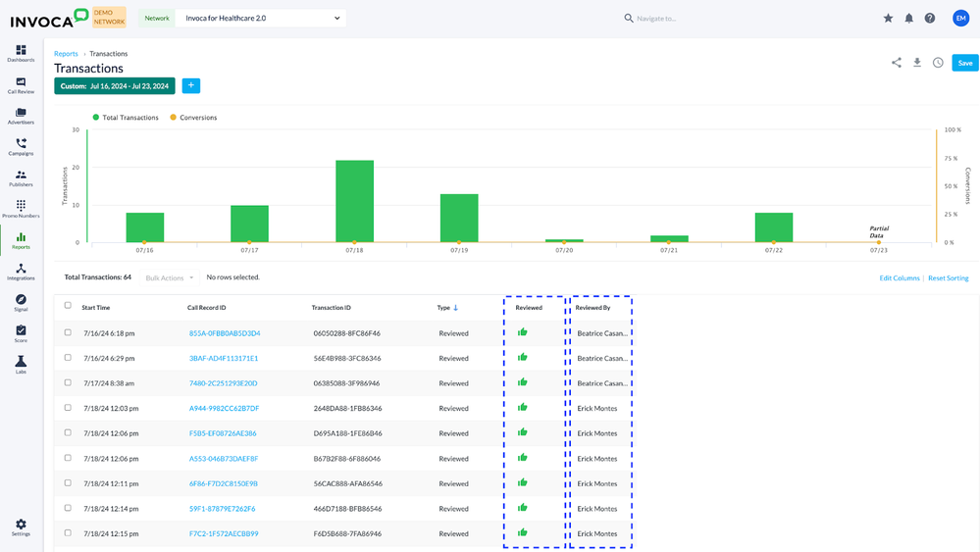This screenshot has width=980, height=552.
Task: Click thumbs-up for 7/17/24 8:38 am row
Action: pyautogui.click(x=523, y=382)
